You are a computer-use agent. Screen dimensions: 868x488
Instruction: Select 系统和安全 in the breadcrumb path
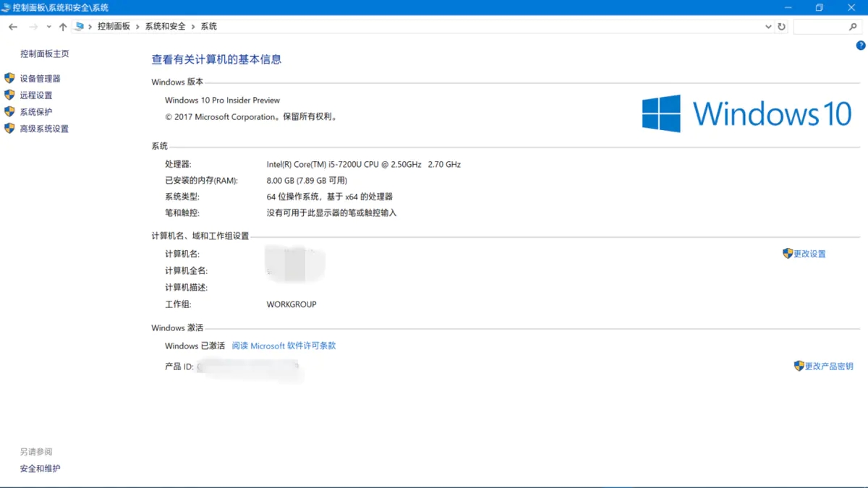click(x=165, y=27)
